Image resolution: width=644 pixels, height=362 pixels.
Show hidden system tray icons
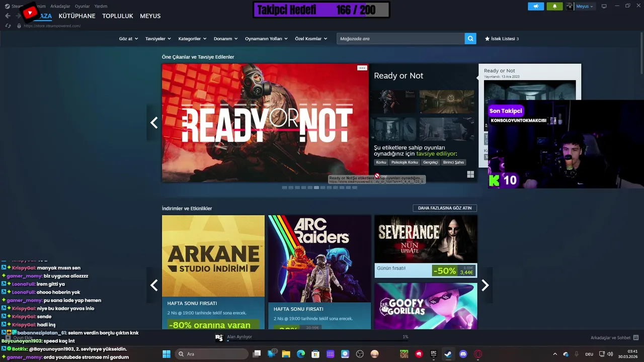pyautogui.click(x=555, y=354)
